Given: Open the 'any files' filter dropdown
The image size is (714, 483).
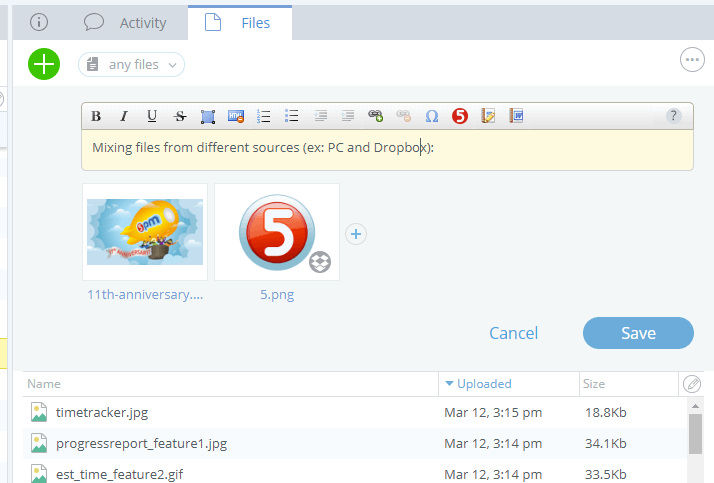Looking at the screenshot, I should [x=131, y=65].
